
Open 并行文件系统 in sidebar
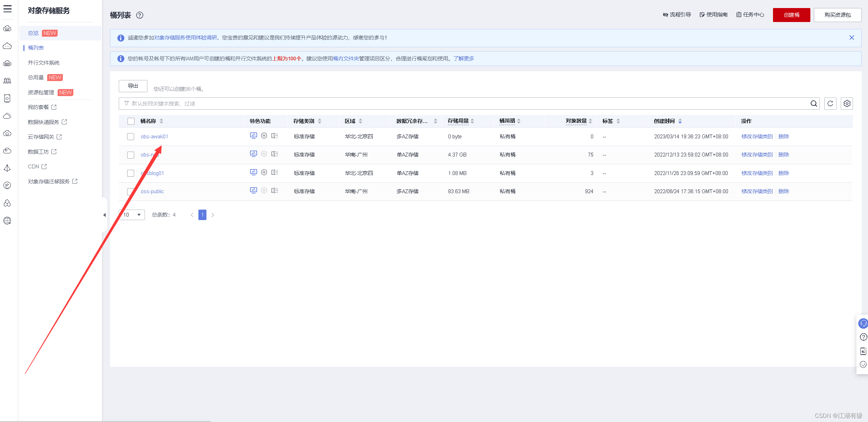(44, 63)
